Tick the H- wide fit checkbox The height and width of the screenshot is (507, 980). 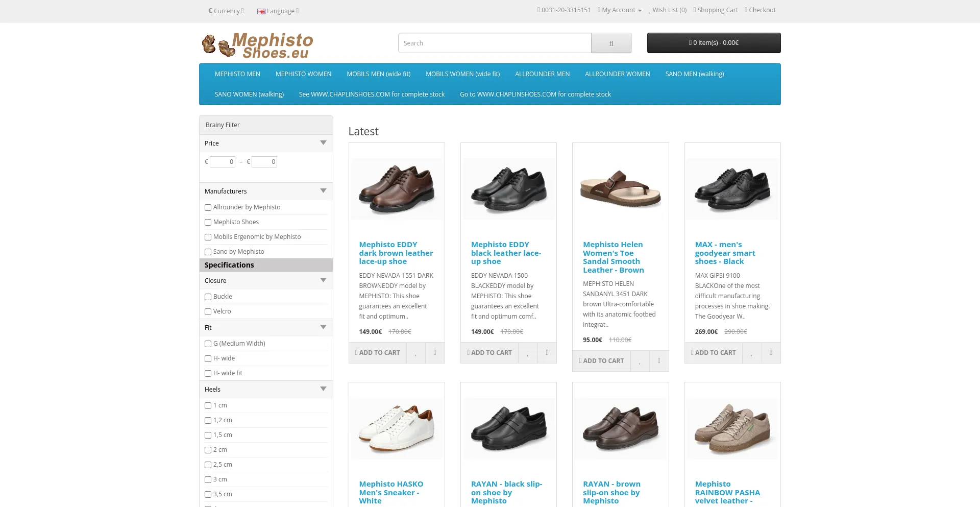(208, 374)
